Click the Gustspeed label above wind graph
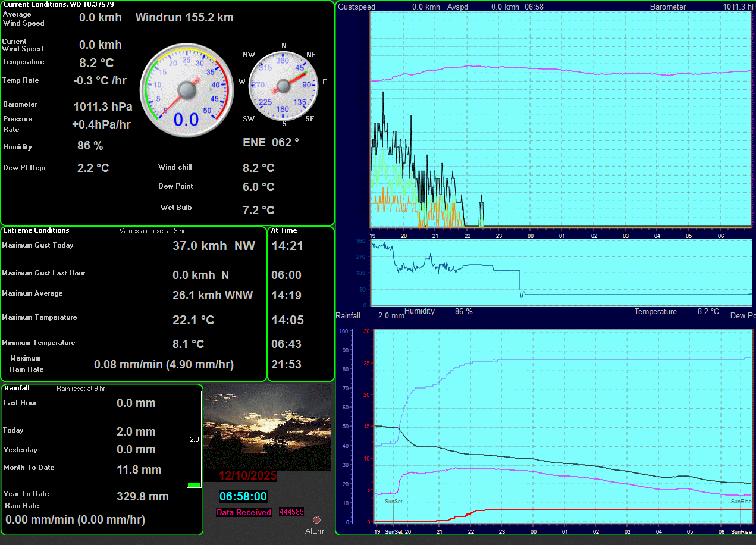This screenshot has height=545, width=756. (x=357, y=7)
